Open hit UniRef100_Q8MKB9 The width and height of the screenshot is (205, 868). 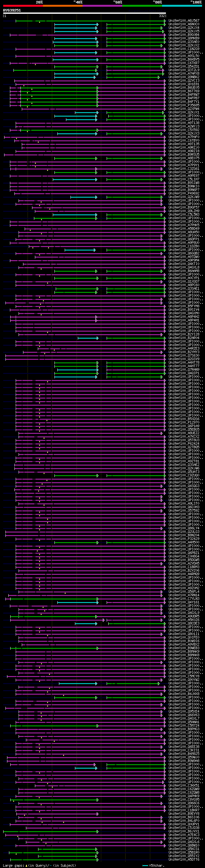click(184, 38)
